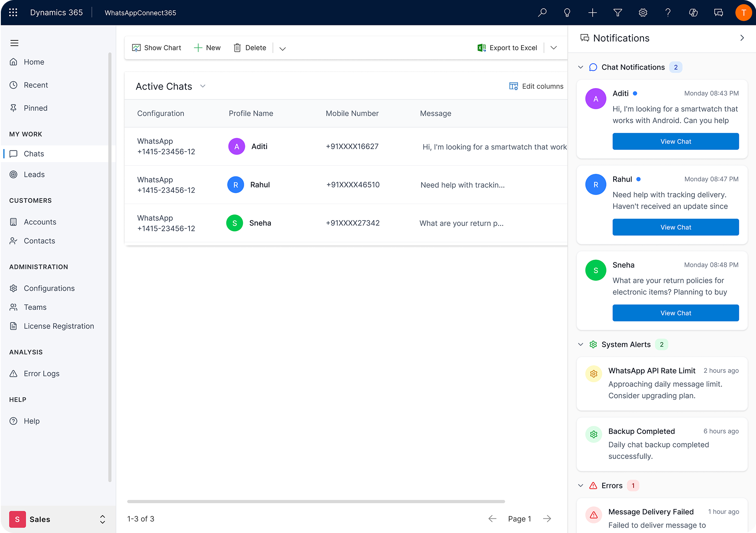Click mobile number +91XXXX46510
The width and height of the screenshot is (756, 533).
(353, 185)
